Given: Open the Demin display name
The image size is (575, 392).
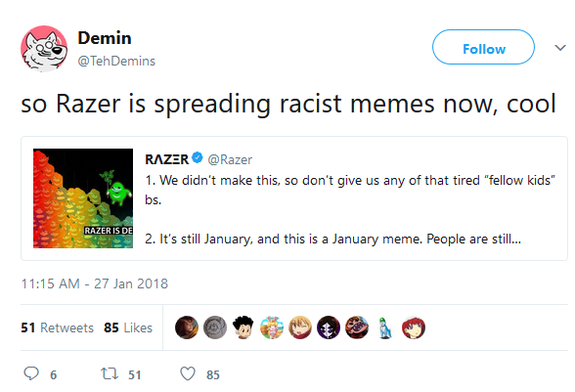Looking at the screenshot, I should click(x=105, y=38).
